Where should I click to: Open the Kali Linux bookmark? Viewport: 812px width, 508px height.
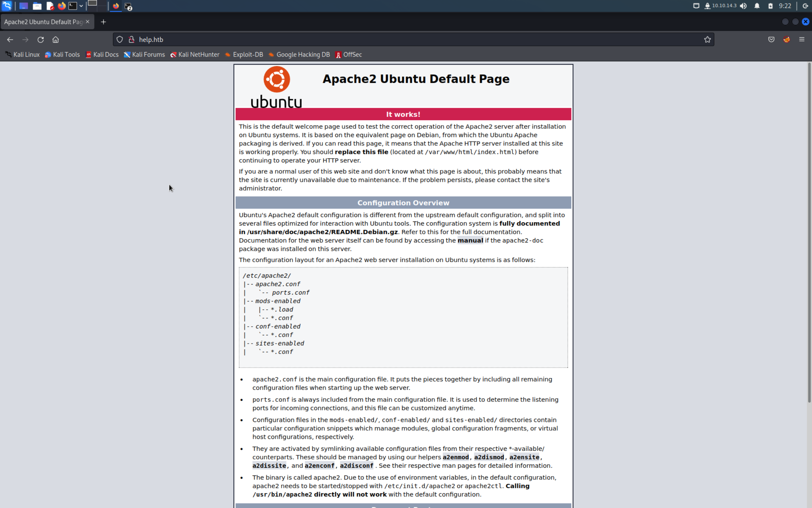pyautogui.click(x=23, y=54)
